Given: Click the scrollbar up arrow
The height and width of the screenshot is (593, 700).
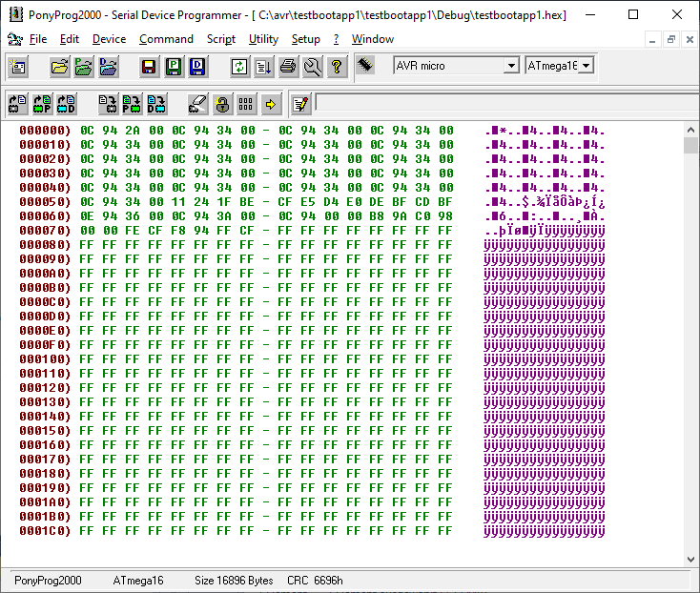Looking at the screenshot, I should pos(690,130).
